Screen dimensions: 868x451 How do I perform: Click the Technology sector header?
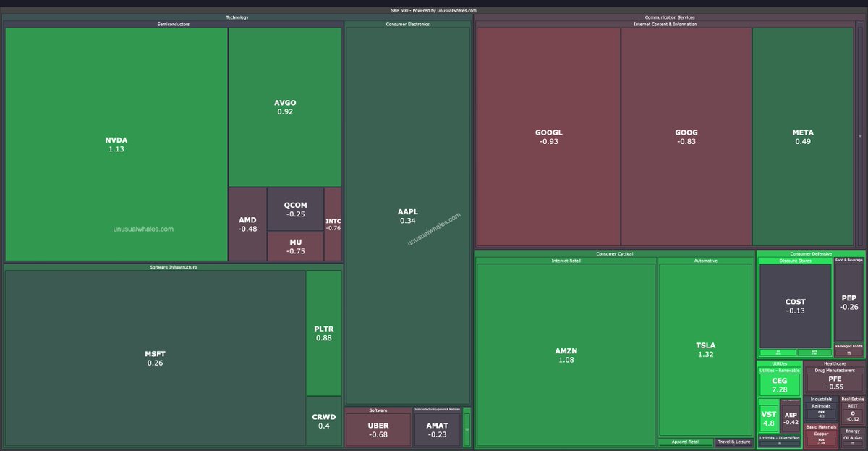point(237,17)
